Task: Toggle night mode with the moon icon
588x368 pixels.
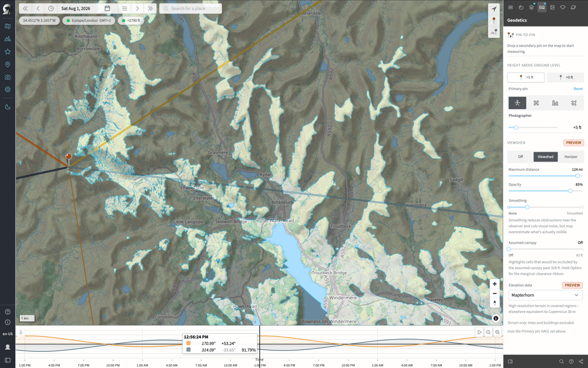Action: click(7, 107)
